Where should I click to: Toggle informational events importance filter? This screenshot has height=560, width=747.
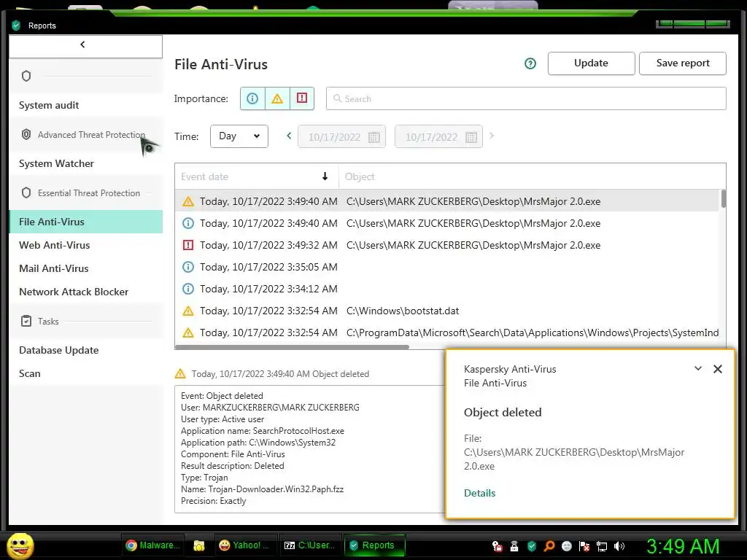[x=252, y=98]
